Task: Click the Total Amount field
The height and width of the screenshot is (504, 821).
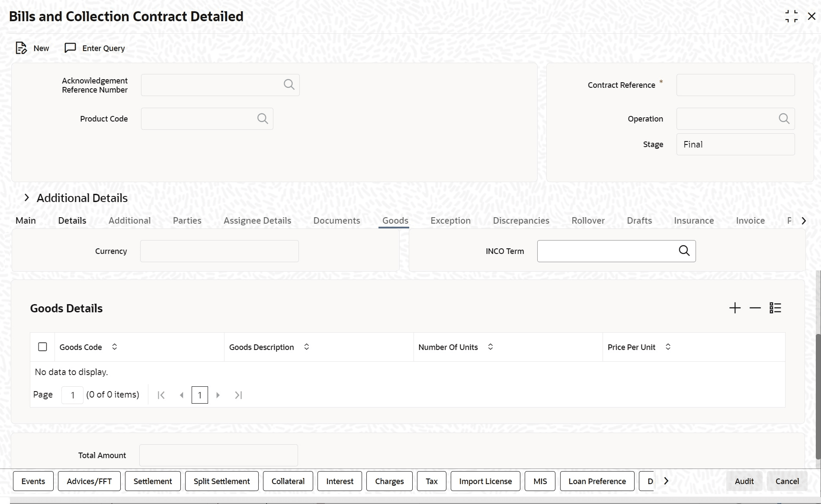Action: tap(218, 455)
